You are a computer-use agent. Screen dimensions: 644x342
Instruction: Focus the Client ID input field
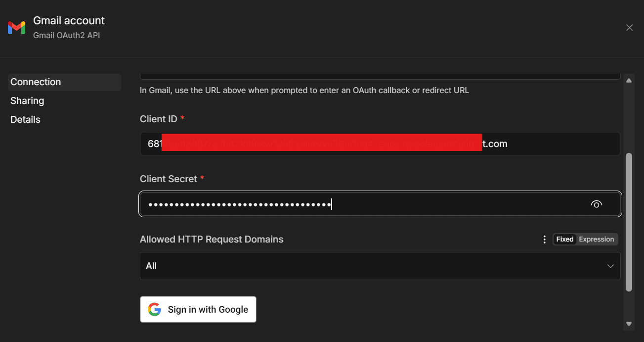pos(380,144)
